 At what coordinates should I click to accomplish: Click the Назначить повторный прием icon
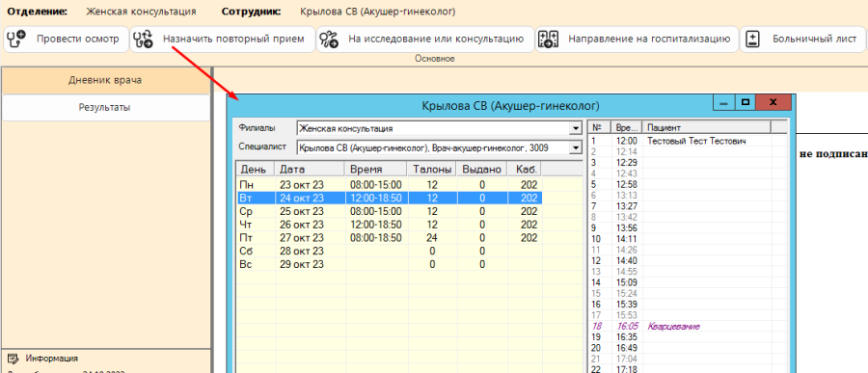pos(144,40)
